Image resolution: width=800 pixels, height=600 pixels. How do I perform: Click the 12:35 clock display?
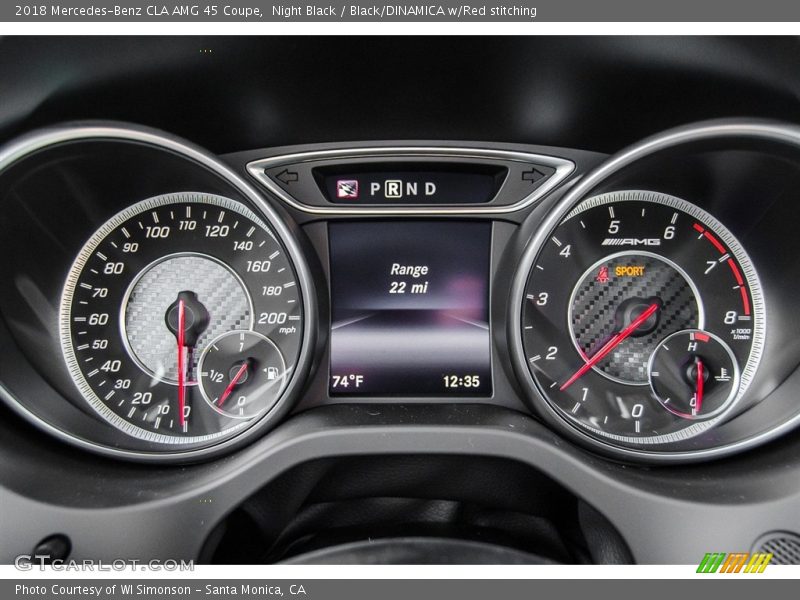tap(461, 381)
